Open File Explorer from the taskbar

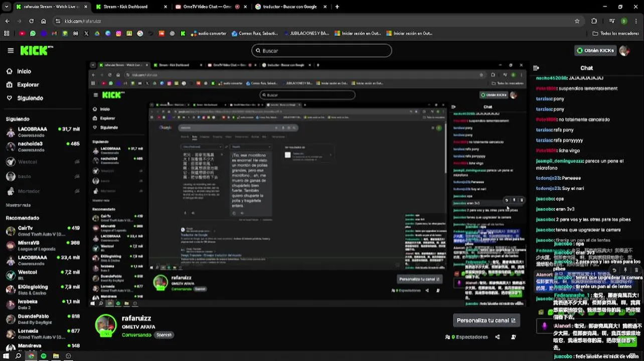[56, 356]
